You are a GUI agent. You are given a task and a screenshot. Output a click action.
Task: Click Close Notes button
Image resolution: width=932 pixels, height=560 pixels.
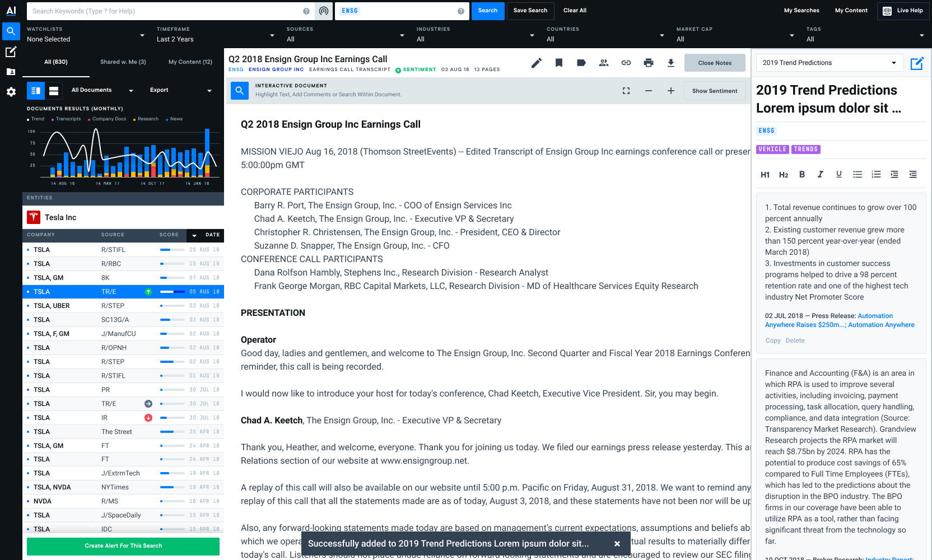tap(715, 63)
